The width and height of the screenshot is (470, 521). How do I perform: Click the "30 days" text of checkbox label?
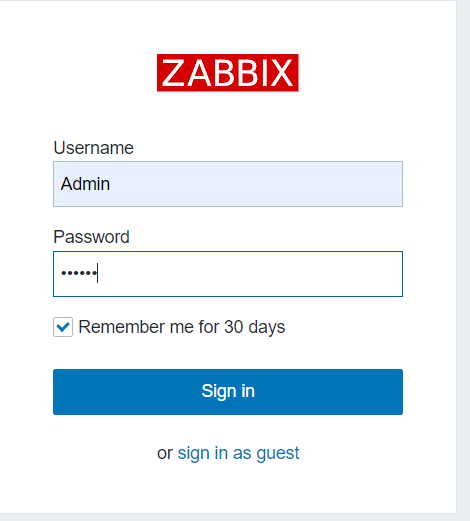(x=255, y=327)
